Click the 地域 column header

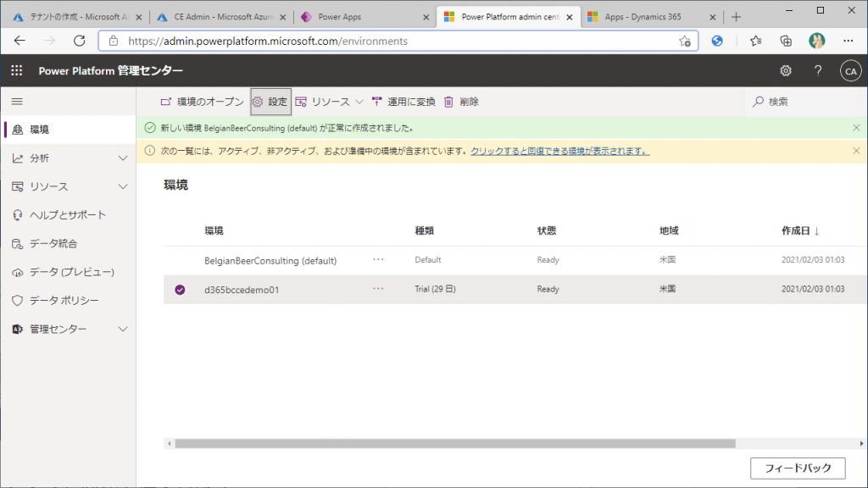point(669,230)
